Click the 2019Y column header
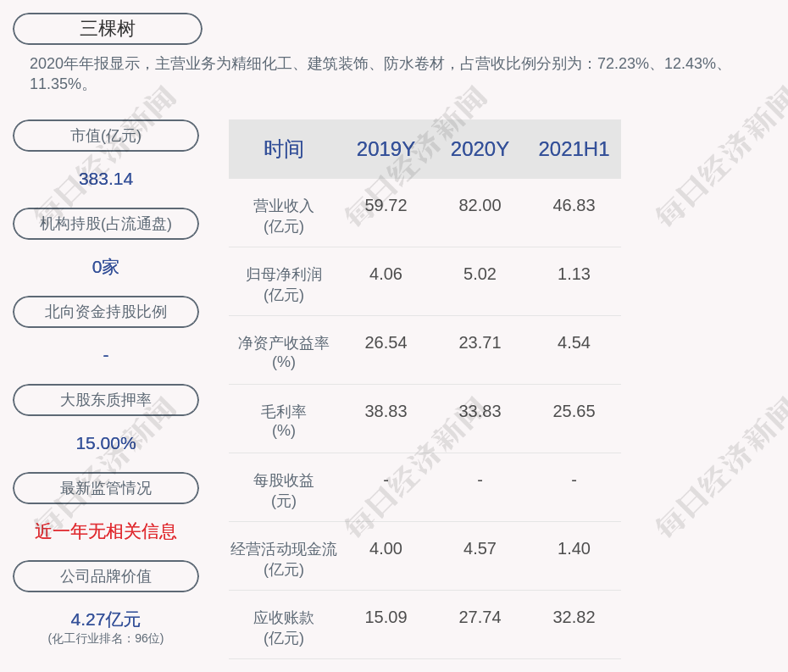Image resolution: width=788 pixels, height=672 pixels. 386,149
